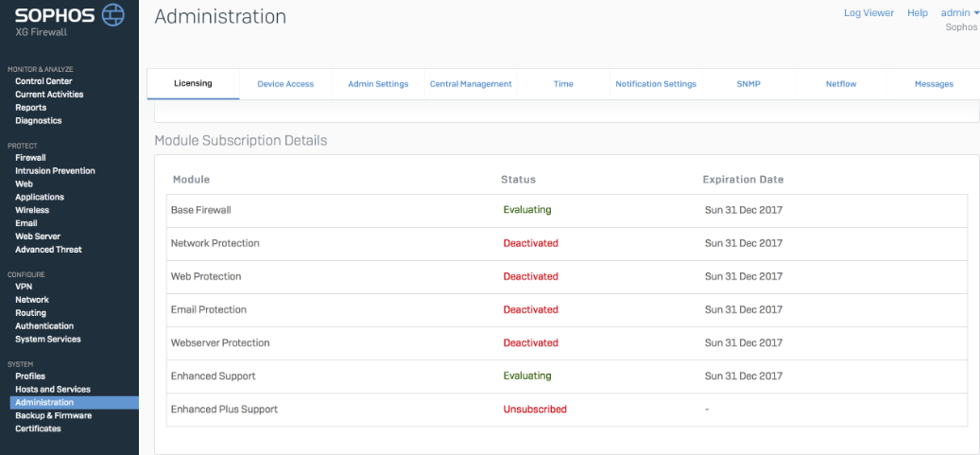Select the Central Management tab
Image resolution: width=980 pixels, height=455 pixels.
(471, 84)
